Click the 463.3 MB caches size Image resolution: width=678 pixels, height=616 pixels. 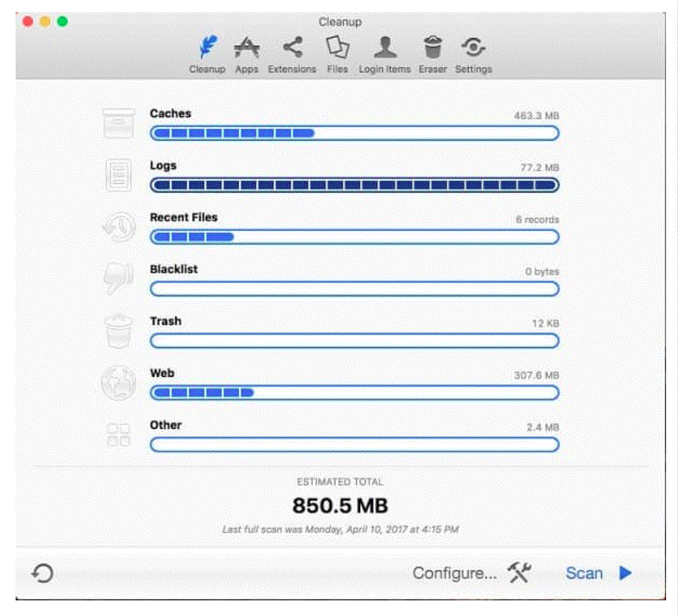(x=536, y=116)
